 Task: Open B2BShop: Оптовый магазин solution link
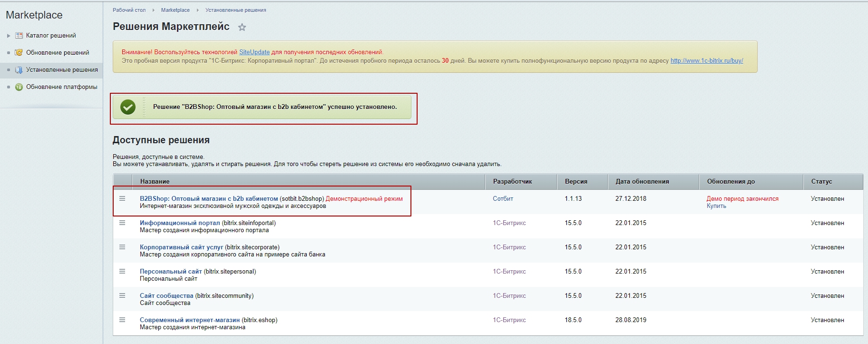(209, 199)
